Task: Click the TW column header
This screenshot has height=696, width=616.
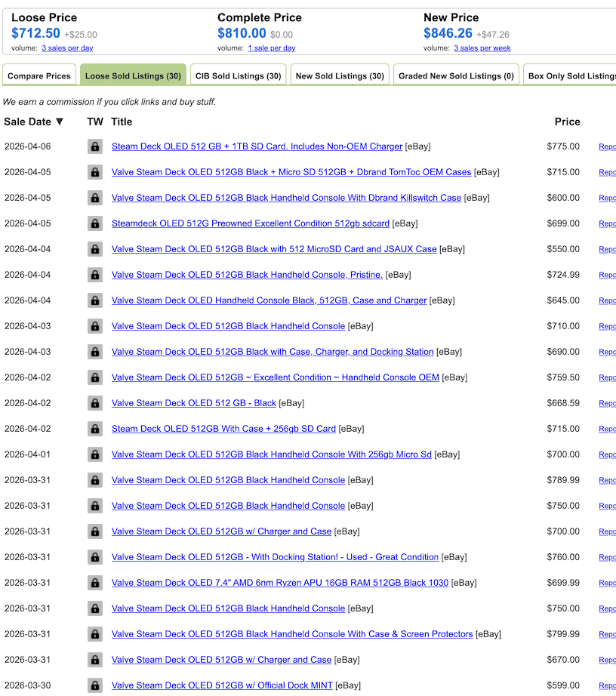Action: click(95, 122)
